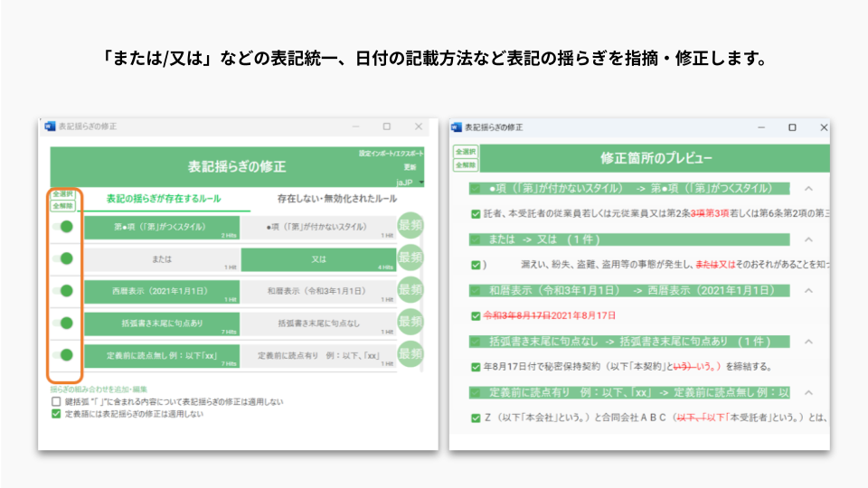
Task: Click Word icon in right preview window title
Action: point(456,127)
